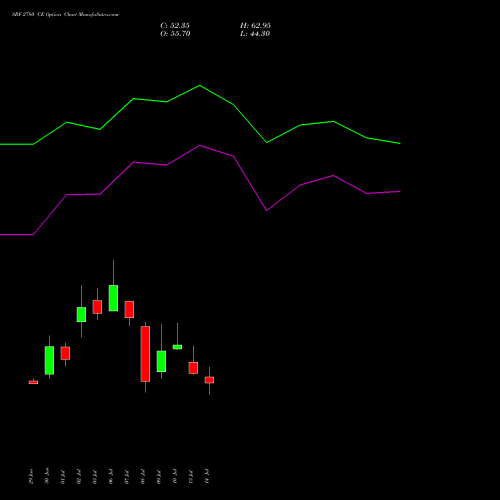This screenshot has width=500, height=500.
Task: Select the 06 Jul date label
Action: click(111, 477)
